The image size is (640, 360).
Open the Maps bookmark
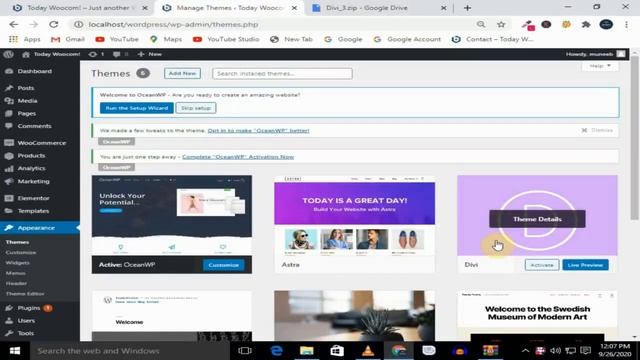(166, 39)
